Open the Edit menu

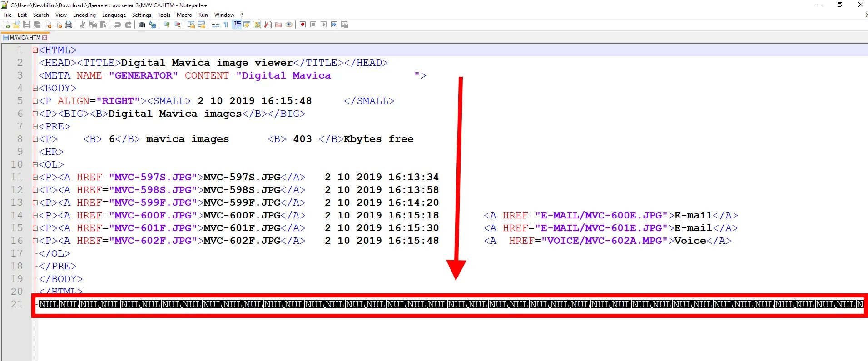(22, 15)
